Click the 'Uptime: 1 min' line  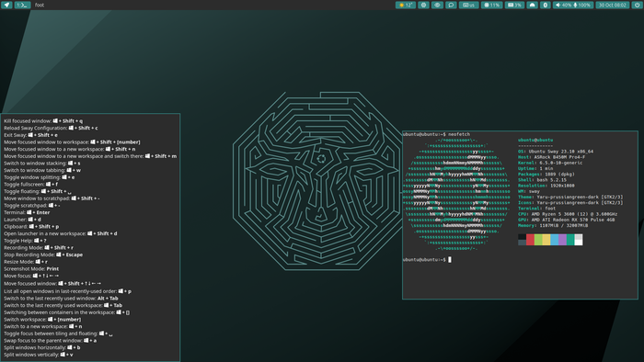pos(536,168)
